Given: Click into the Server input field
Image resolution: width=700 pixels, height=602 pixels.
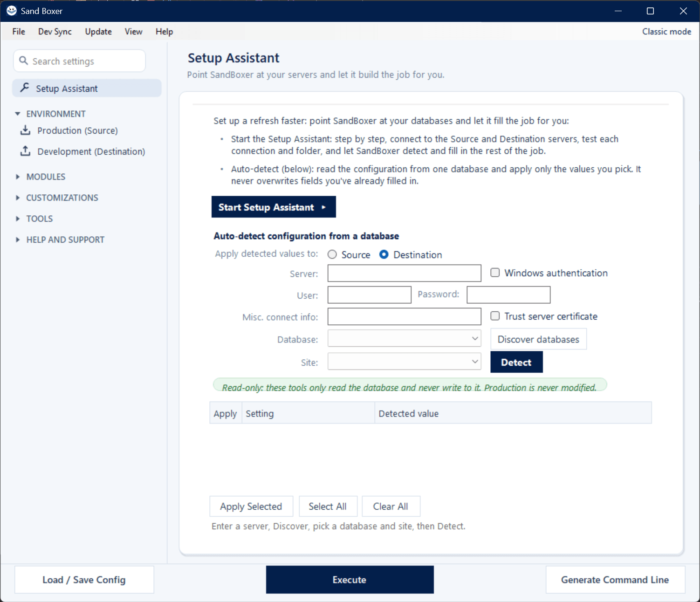Looking at the screenshot, I should coord(405,273).
